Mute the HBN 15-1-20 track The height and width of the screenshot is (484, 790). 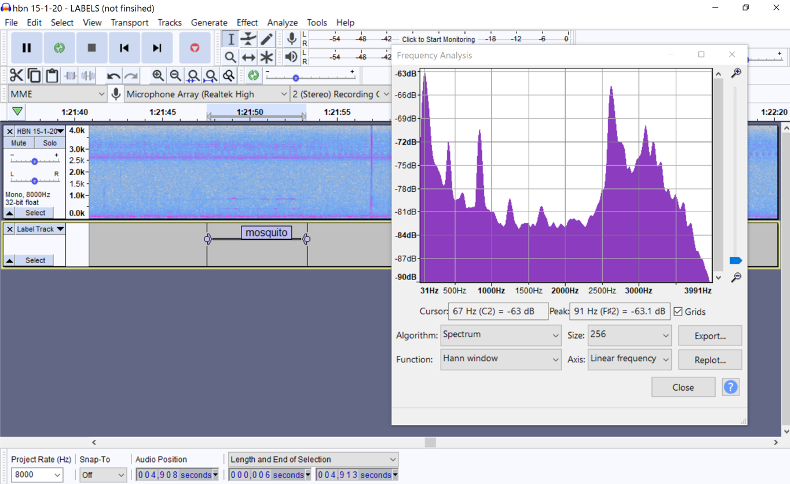point(19,143)
